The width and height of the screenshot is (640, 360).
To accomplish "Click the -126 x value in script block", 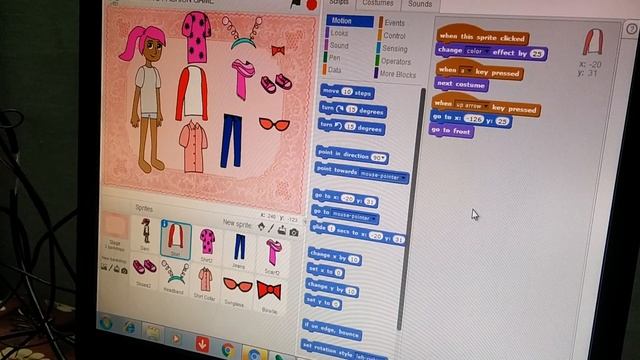I will (474, 119).
